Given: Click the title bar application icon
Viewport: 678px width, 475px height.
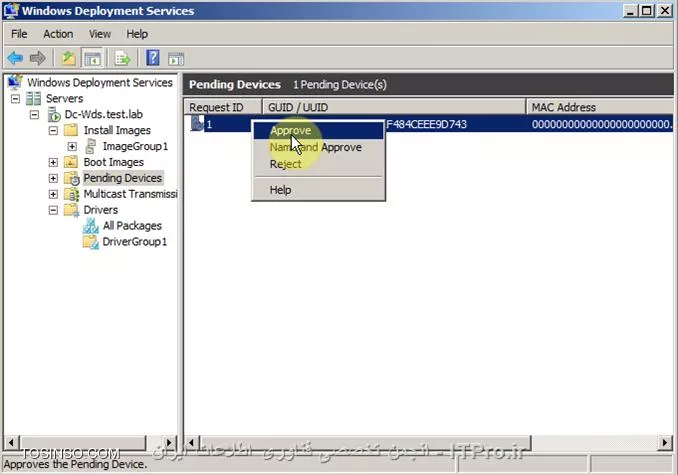Looking at the screenshot, I should (11, 10).
